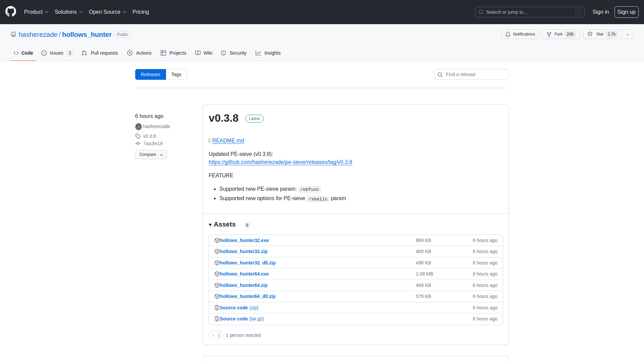The width and height of the screenshot is (644, 362).
Task: Click the GitHub logo icon
Action: [11, 12]
